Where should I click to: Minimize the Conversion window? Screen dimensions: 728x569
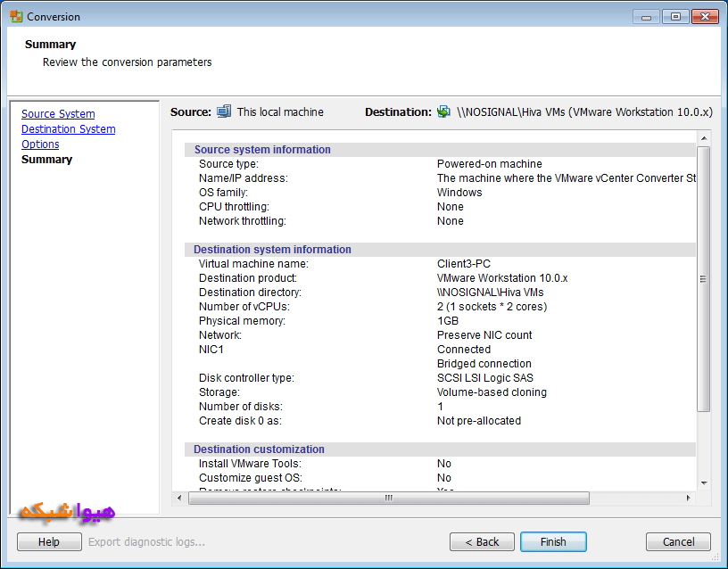[x=646, y=17]
